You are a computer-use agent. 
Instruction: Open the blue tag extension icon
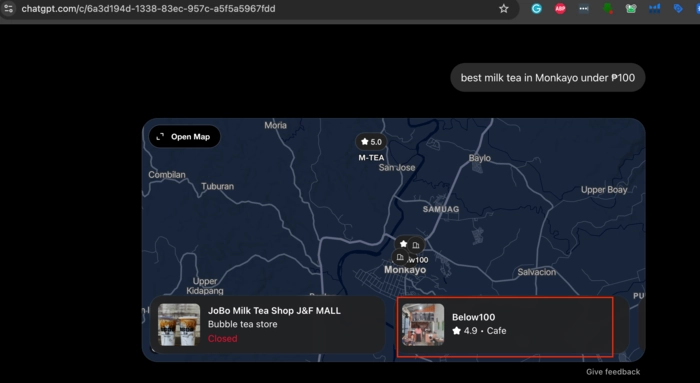click(x=678, y=8)
